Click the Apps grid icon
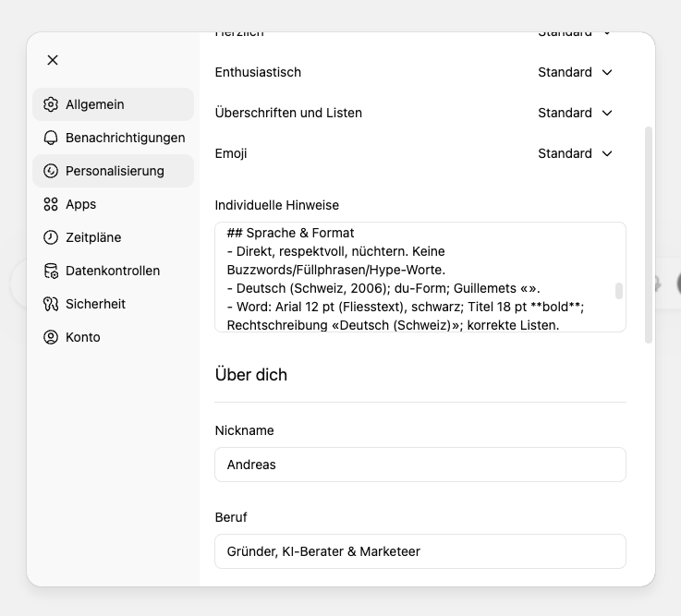The width and height of the screenshot is (681, 616). (x=51, y=204)
